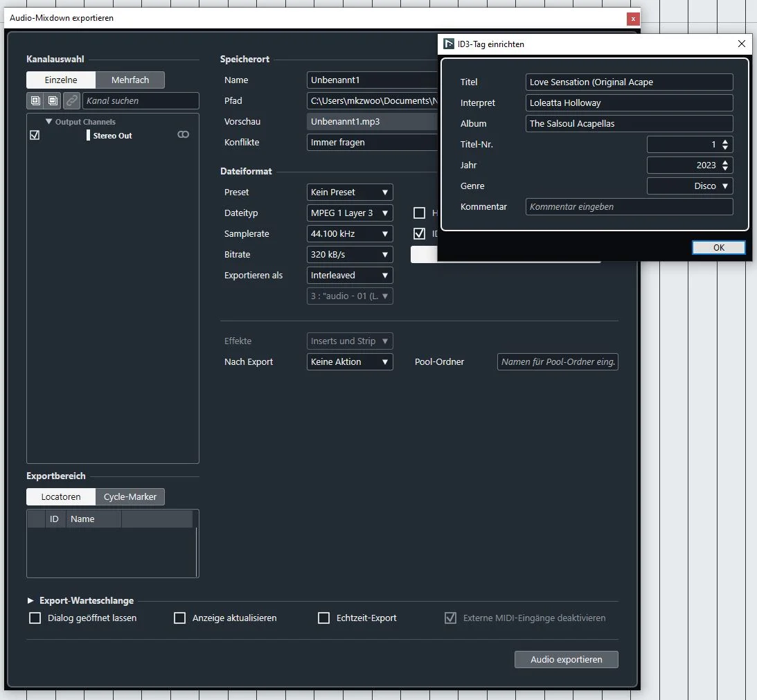Open the Effekte dropdown
757x700 pixels.
click(350, 341)
